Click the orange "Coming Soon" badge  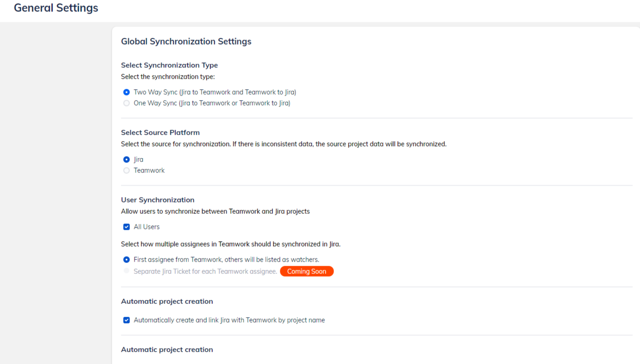point(307,271)
